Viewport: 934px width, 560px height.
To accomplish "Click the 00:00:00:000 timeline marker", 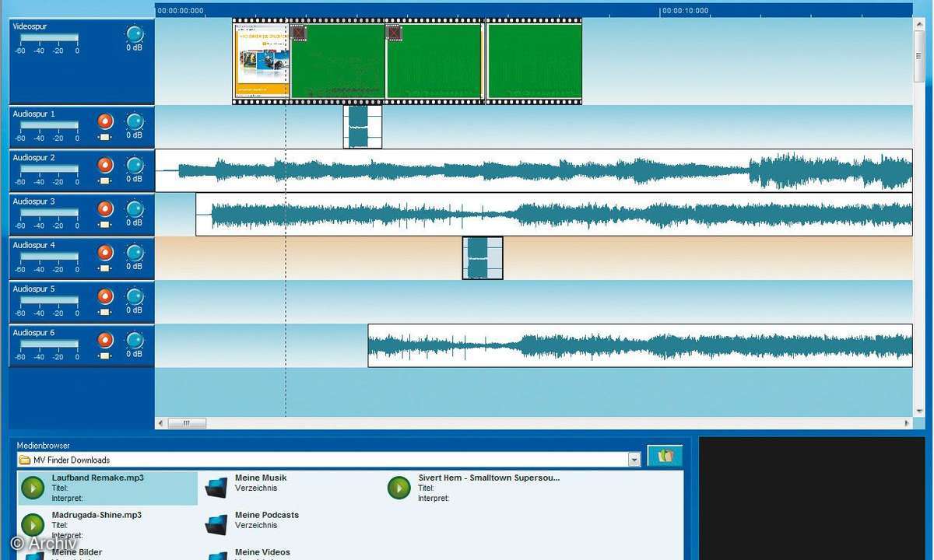I will (181, 11).
